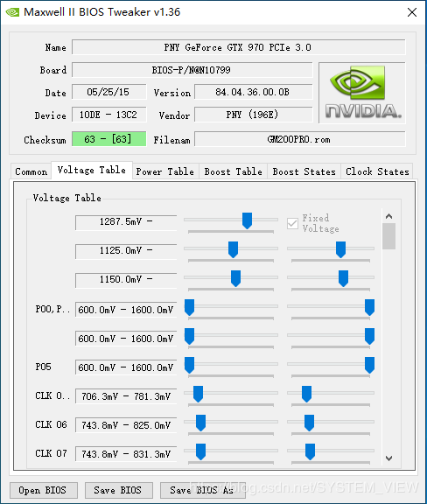Click the CLK 0.. row left slider handle

click(198, 394)
